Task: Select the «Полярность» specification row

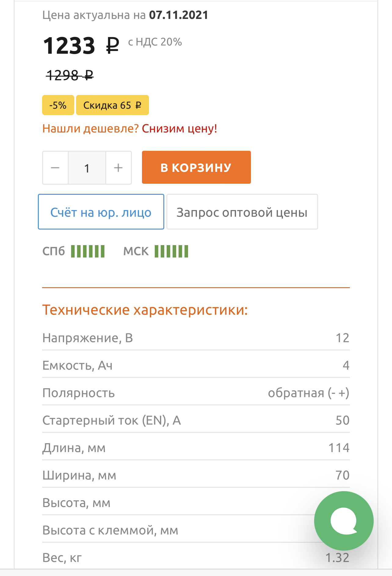Action: tap(195, 393)
